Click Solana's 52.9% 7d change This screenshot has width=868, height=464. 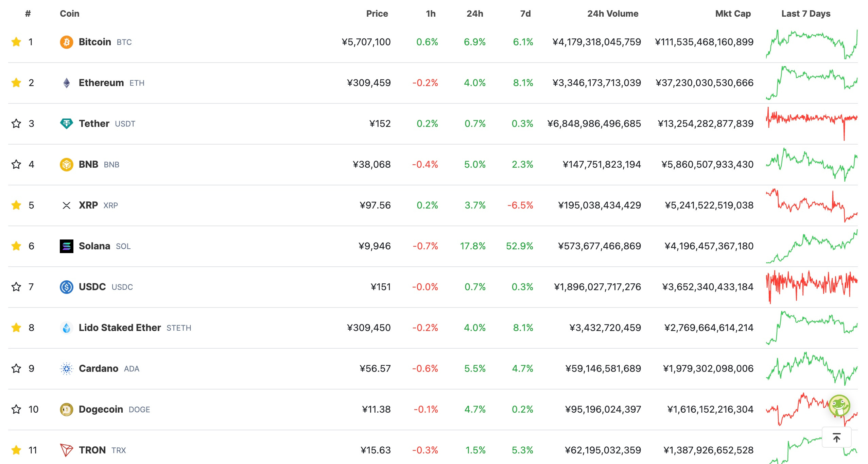519,246
